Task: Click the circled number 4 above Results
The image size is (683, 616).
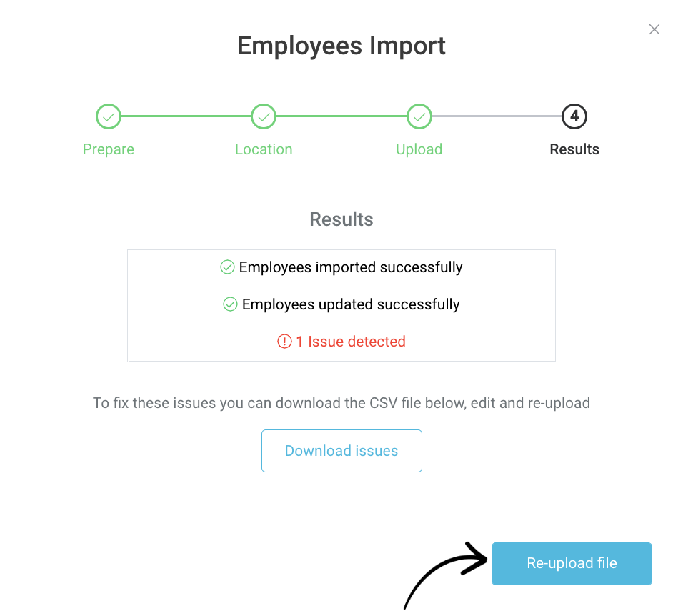Action: 574,116
